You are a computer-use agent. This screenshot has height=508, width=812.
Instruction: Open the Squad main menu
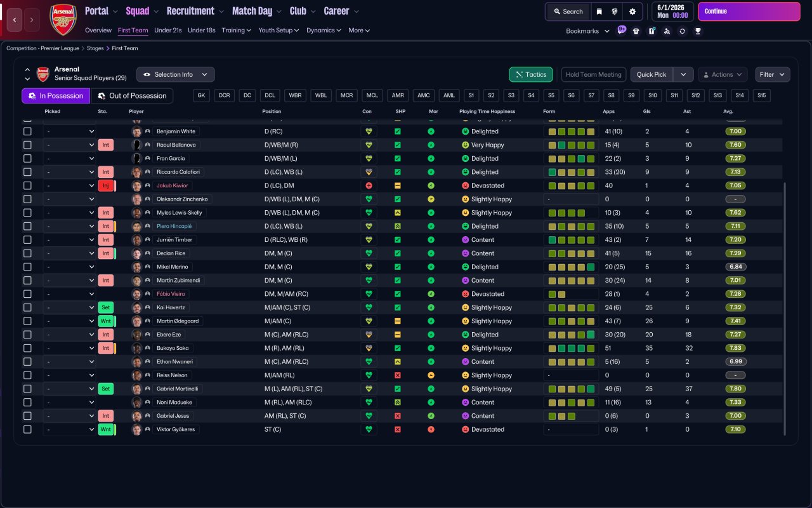(141, 11)
